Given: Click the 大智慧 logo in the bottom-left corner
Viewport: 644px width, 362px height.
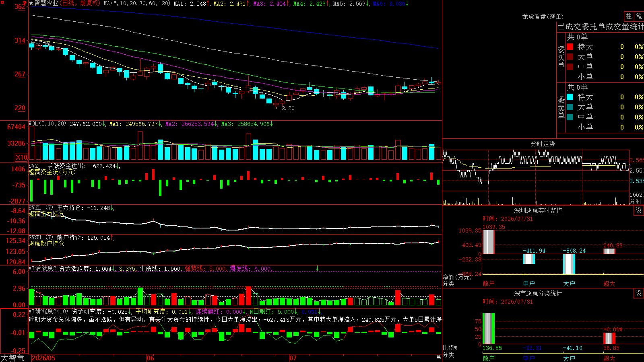Looking at the screenshot, I should click(12, 358).
